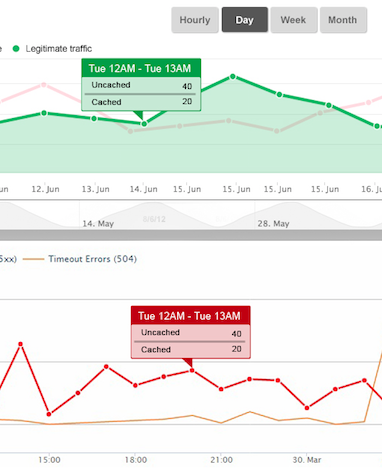
Task: Click the '15:00' axis label
Action: [49, 460]
